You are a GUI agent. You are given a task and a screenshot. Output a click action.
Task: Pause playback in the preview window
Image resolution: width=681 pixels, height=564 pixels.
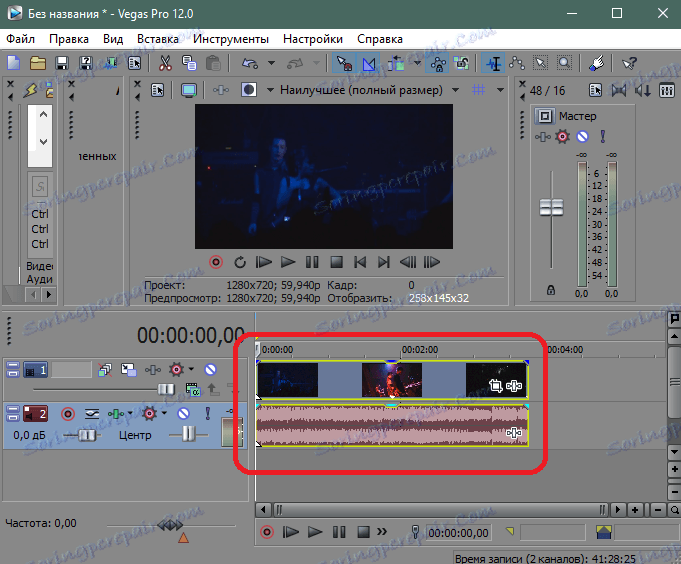tap(312, 262)
